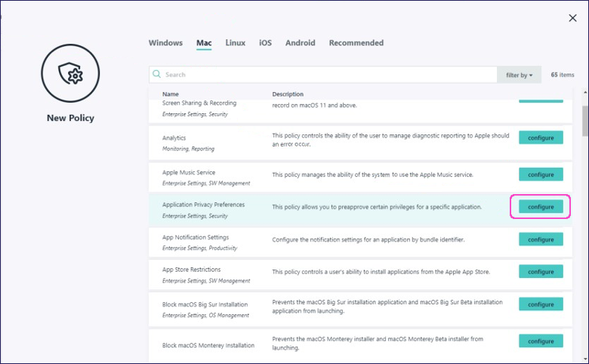Switch to the Windows tab
This screenshot has width=589, height=364.
[x=165, y=43]
